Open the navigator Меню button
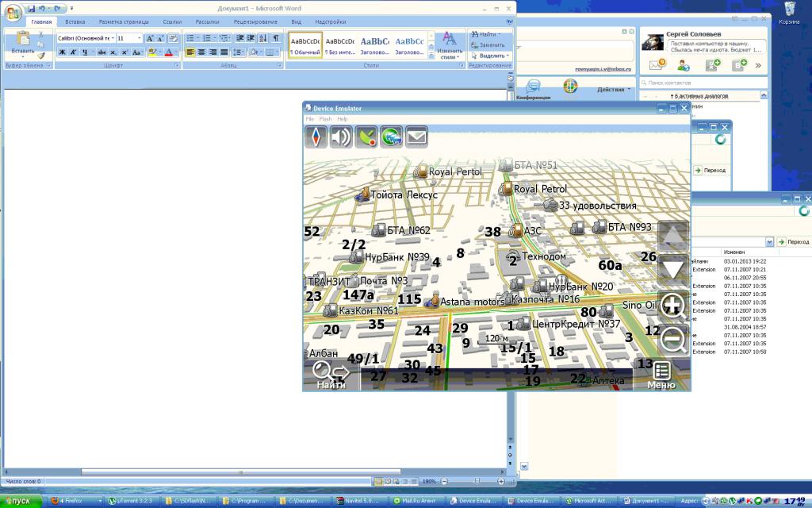 tap(661, 375)
